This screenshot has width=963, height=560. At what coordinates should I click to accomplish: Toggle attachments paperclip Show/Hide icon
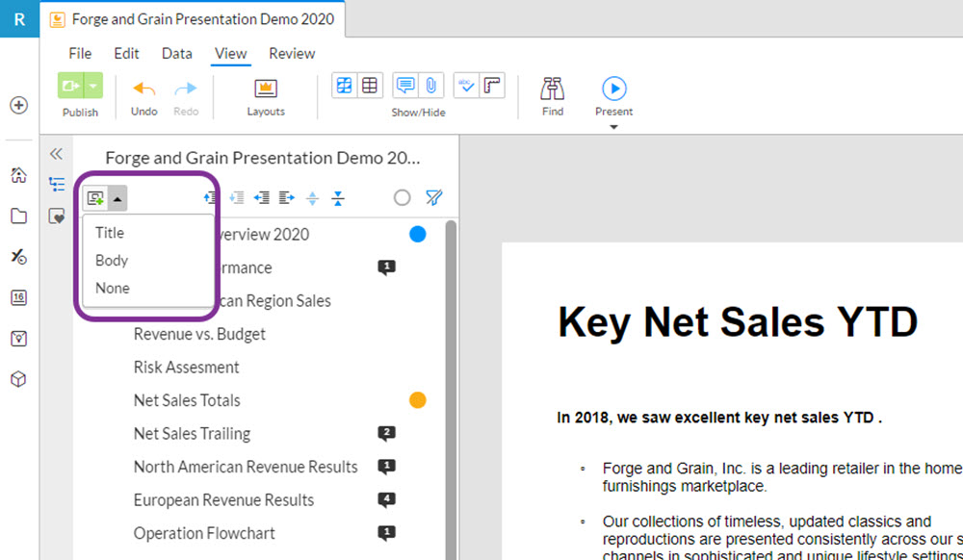[430, 86]
